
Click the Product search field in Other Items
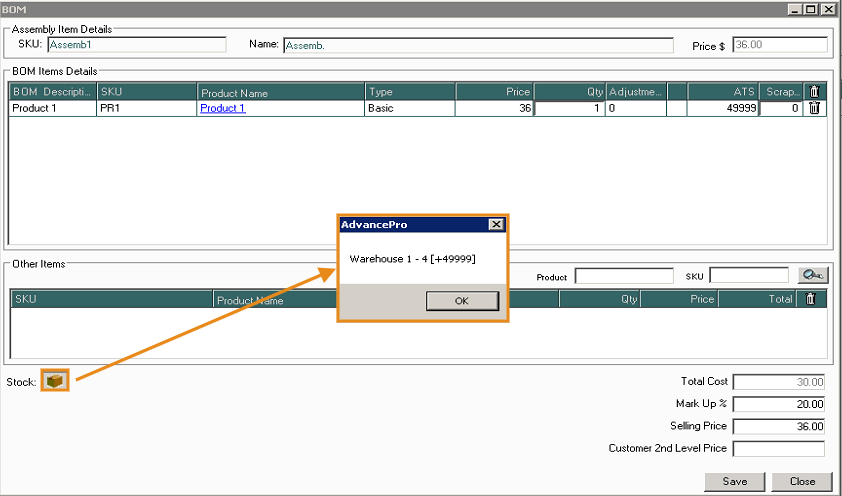point(624,276)
